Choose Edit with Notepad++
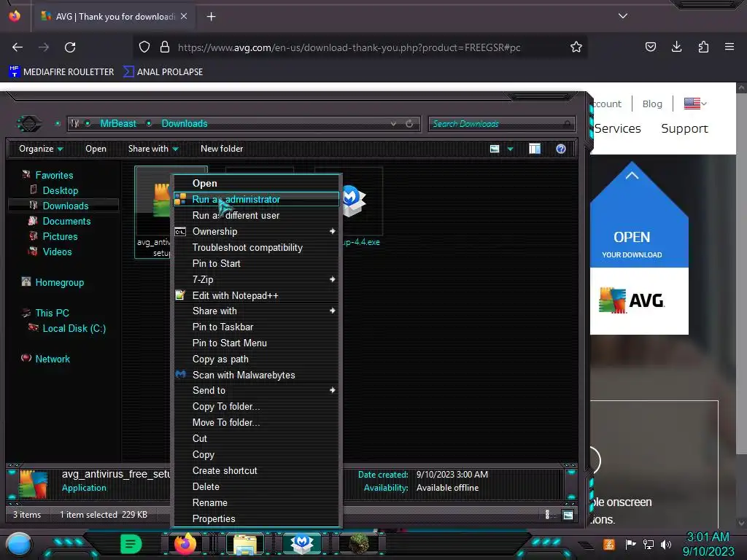 pyautogui.click(x=256, y=296)
